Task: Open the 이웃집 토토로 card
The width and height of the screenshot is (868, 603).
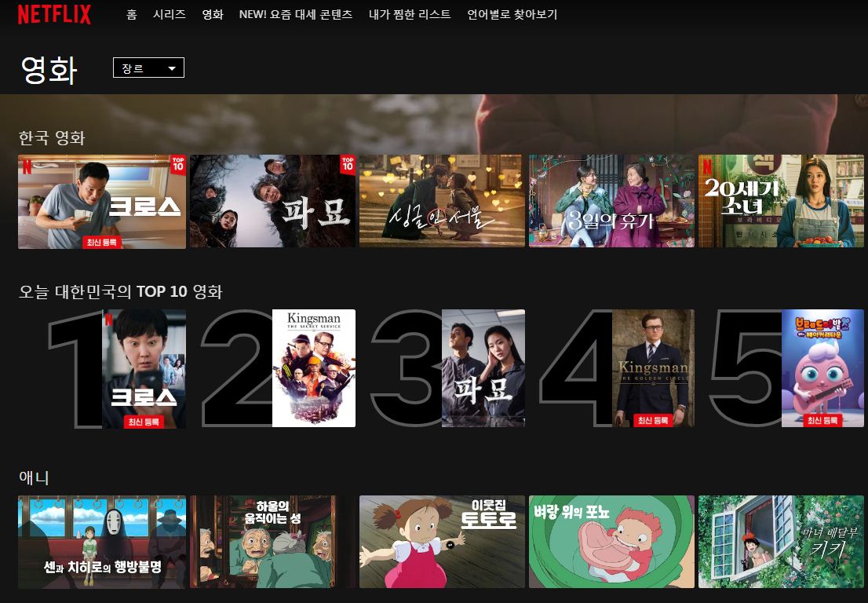Action: 442,542
